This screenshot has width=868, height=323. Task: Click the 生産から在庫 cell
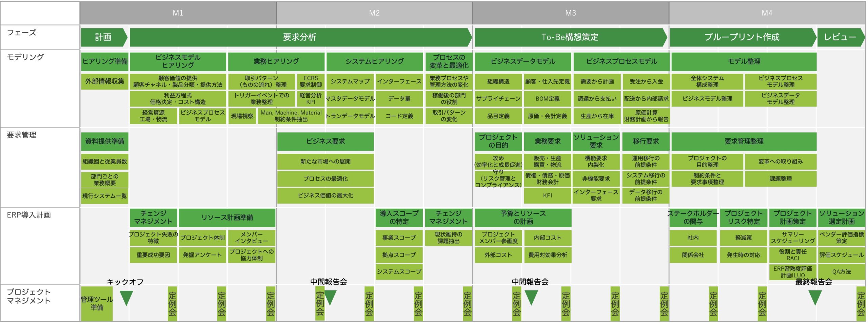click(x=597, y=116)
